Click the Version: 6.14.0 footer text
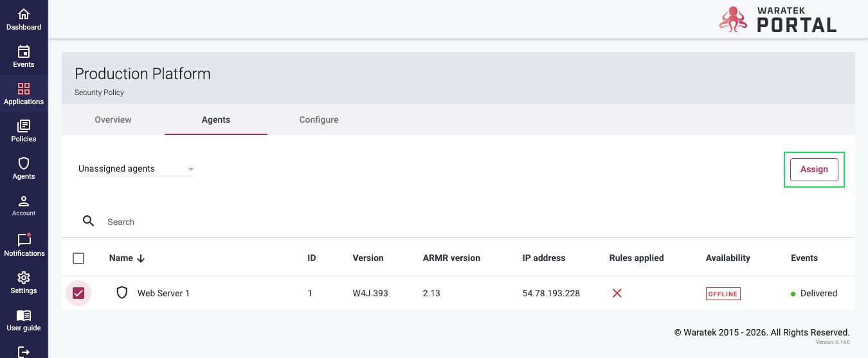Image resolution: width=868 pixels, height=358 pixels. click(833, 342)
